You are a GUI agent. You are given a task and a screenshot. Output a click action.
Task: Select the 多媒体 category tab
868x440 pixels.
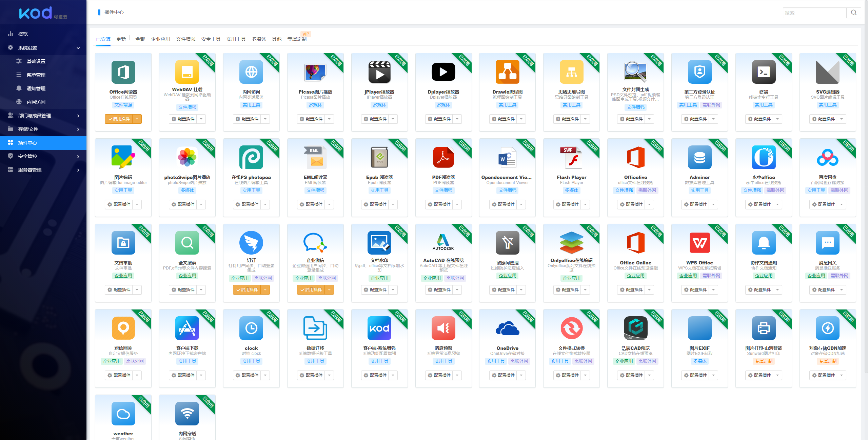pos(259,39)
